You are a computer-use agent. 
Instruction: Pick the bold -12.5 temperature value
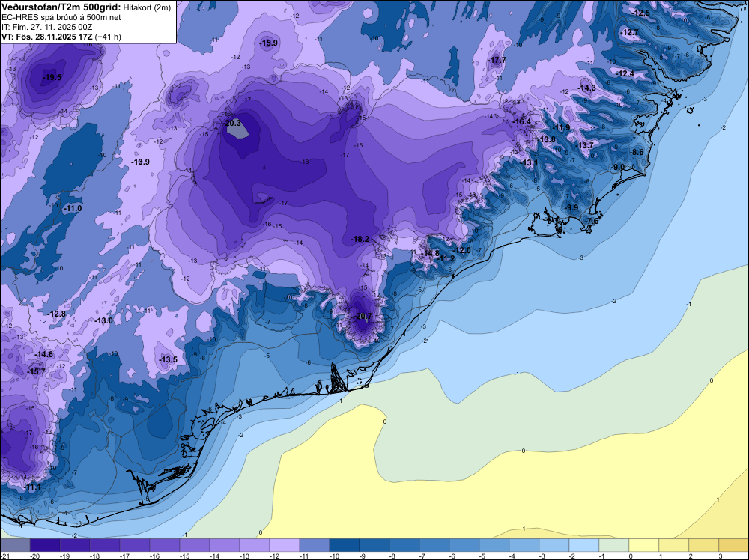click(x=640, y=13)
